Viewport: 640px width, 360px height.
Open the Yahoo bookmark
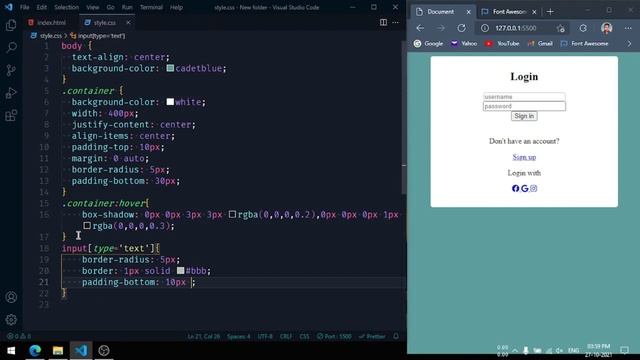point(464,43)
